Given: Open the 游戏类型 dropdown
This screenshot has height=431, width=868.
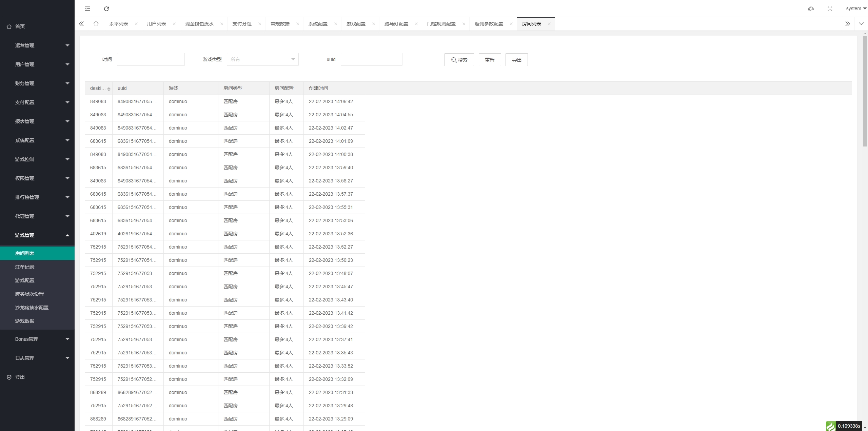Looking at the screenshot, I should [x=262, y=59].
